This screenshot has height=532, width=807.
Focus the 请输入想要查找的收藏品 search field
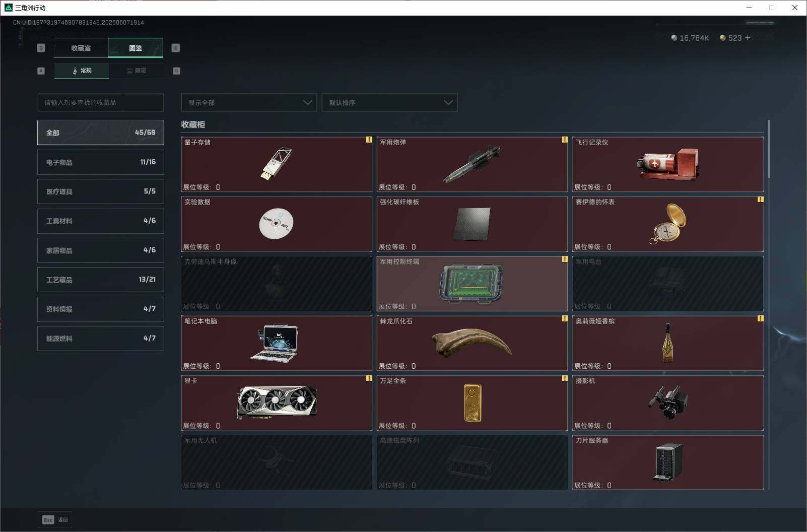pyautogui.click(x=101, y=102)
